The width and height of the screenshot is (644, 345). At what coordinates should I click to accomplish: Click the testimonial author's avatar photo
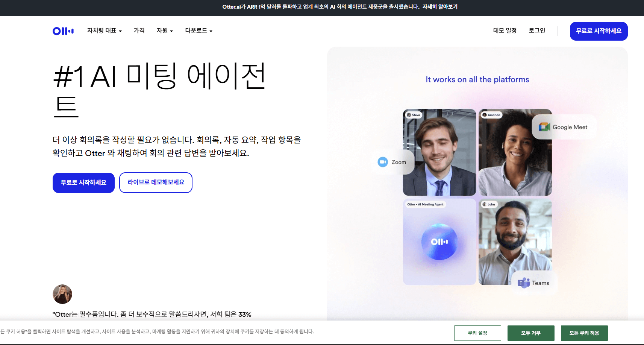[62, 294]
